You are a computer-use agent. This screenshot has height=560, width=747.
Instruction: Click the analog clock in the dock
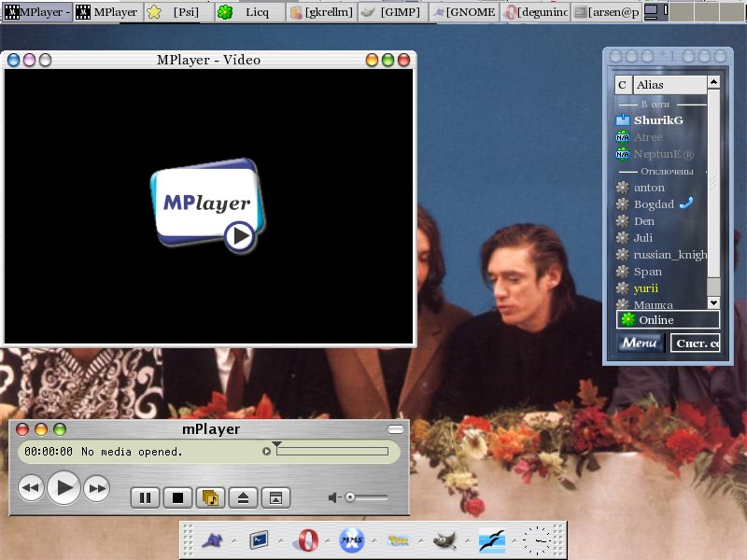point(537,541)
